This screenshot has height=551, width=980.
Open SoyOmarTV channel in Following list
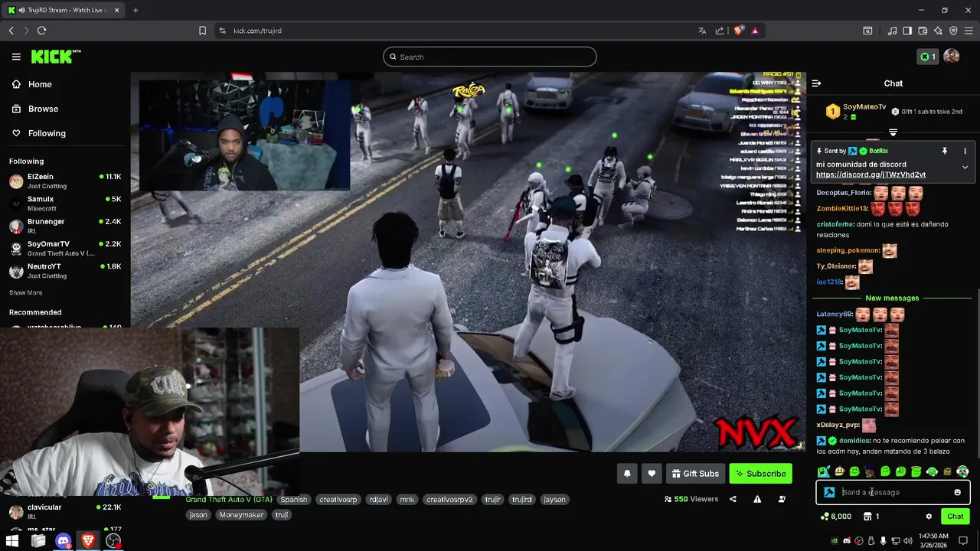coord(65,248)
